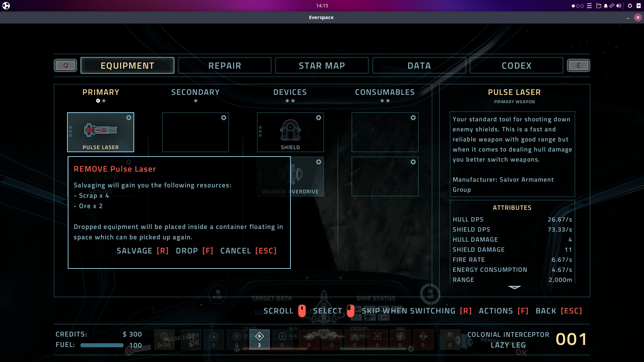
Task: Expand attributes list with down arrow
Action: [x=514, y=287]
